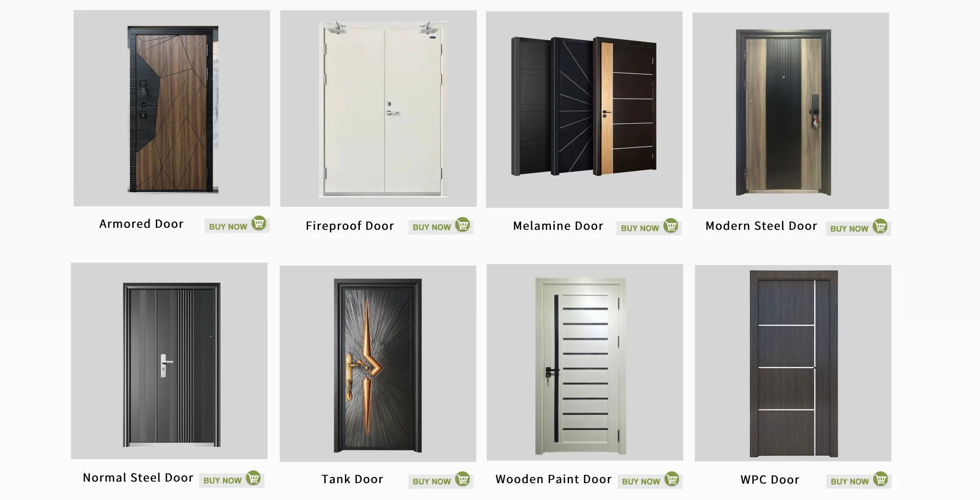Click the cart icon beside WPC Door

880,479
